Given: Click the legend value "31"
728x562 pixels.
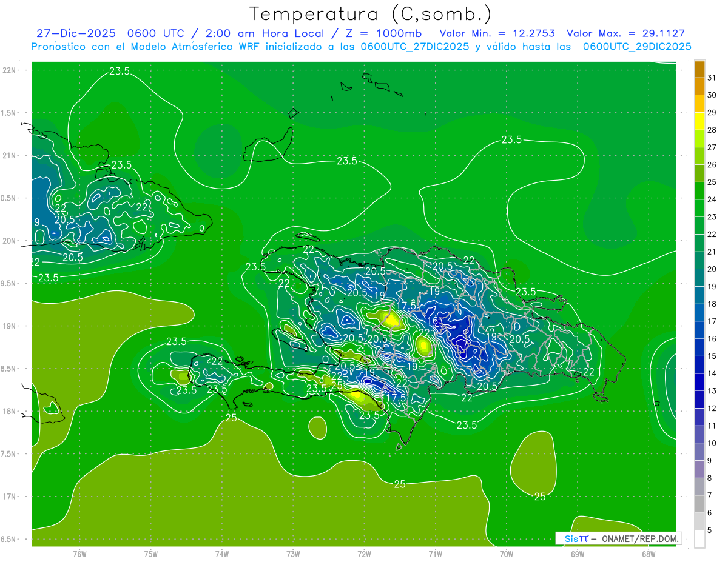Looking at the screenshot, I should click(712, 78).
